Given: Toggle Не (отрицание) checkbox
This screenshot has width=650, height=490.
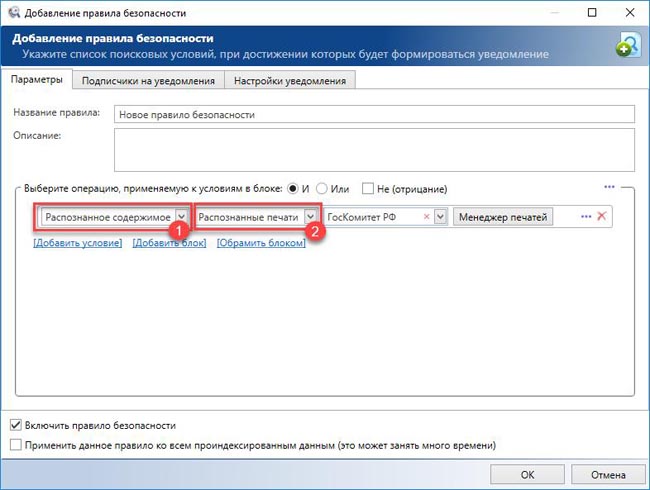Looking at the screenshot, I should (x=368, y=189).
